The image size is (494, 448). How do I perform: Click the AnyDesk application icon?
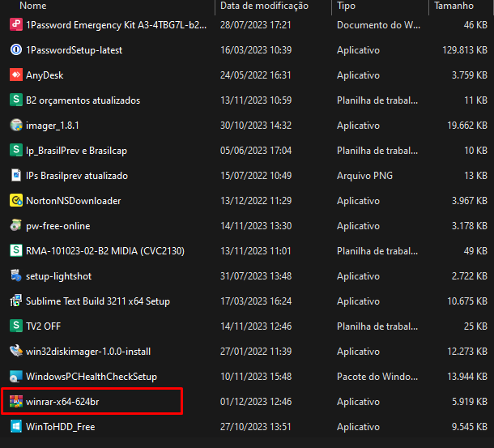click(16, 75)
